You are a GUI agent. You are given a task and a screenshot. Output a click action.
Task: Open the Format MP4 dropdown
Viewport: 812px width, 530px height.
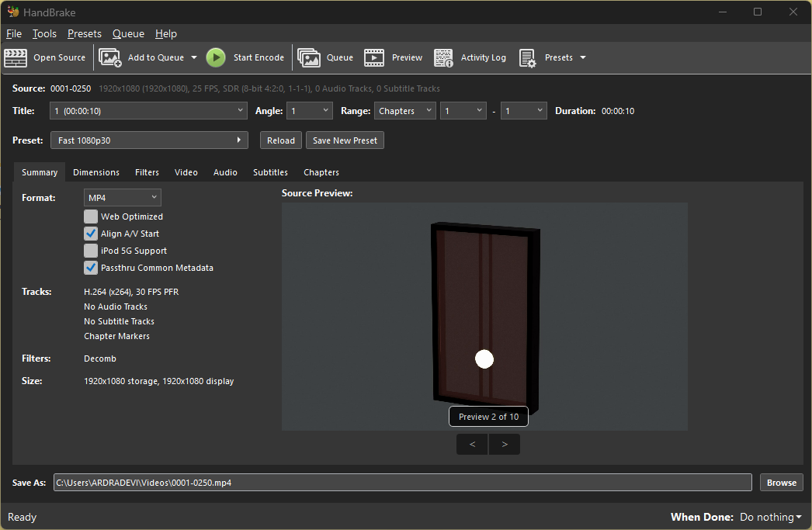122,198
